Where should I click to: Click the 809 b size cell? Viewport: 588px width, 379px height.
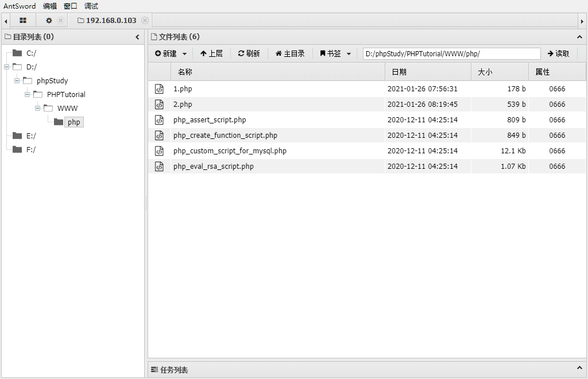tap(516, 120)
